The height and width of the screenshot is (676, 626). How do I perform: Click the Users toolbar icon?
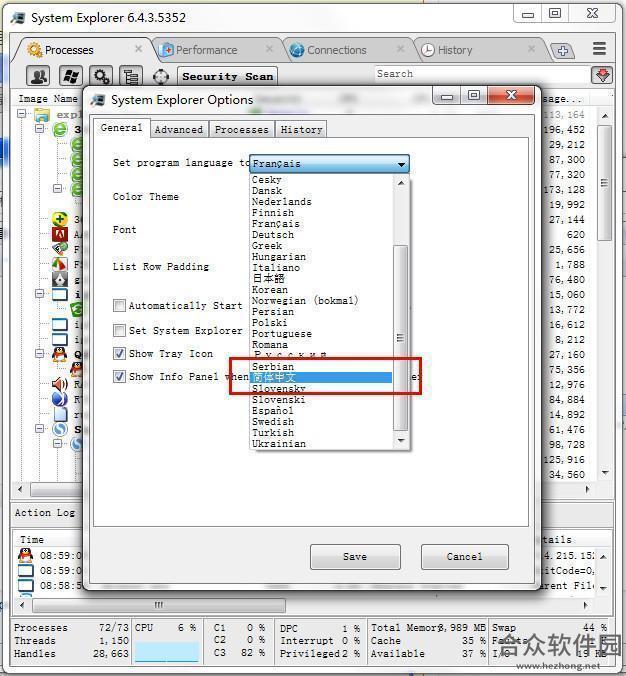click(x=38, y=76)
